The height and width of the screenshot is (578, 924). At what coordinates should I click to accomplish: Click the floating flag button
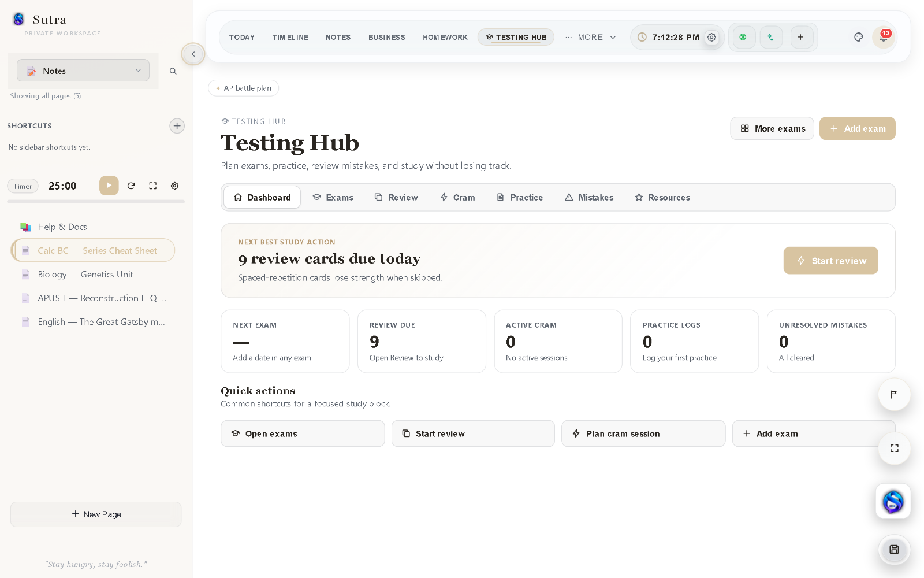point(894,395)
